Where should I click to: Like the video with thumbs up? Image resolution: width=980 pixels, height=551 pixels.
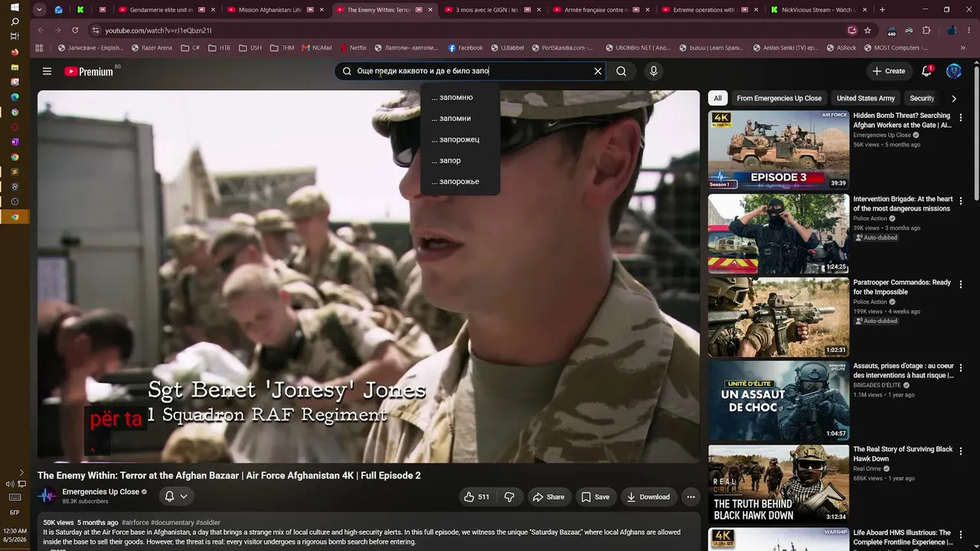pyautogui.click(x=477, y=497)
